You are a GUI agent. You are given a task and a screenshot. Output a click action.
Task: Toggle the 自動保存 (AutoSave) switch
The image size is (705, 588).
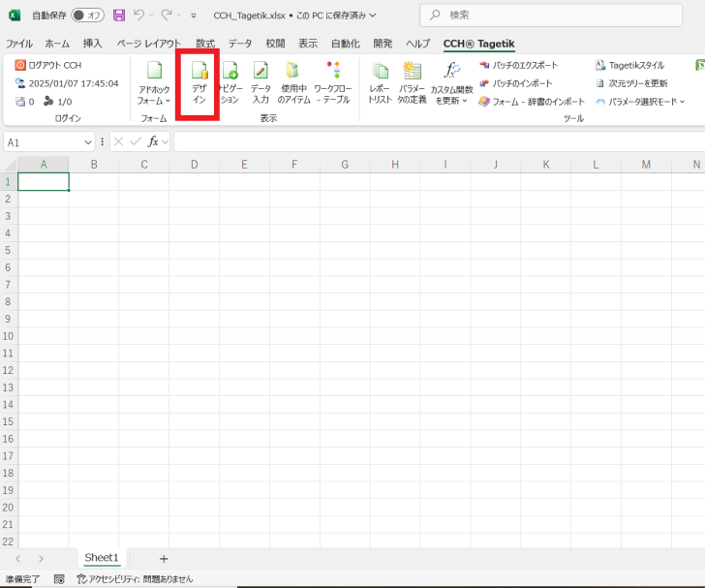[88, 15]
